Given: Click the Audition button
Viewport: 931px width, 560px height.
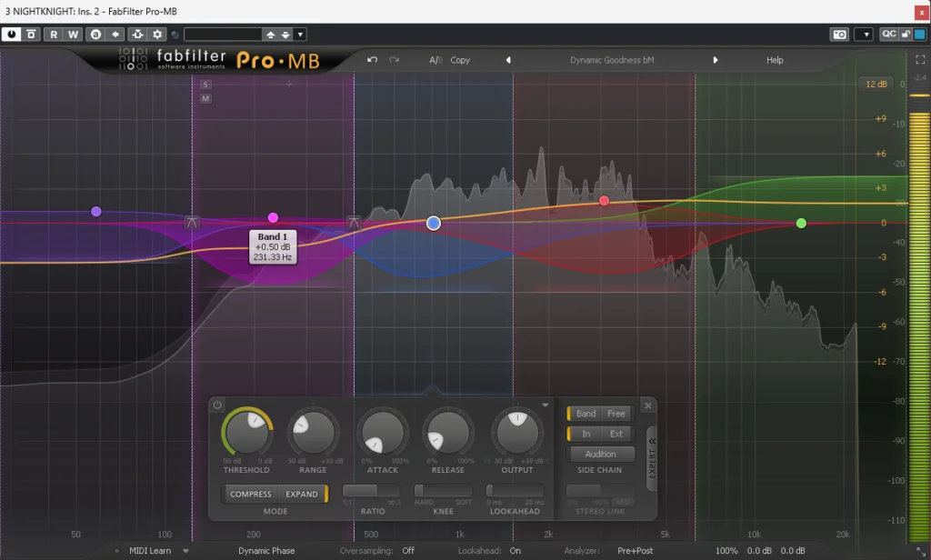Looking at the screenshot, I should [600, 455].
